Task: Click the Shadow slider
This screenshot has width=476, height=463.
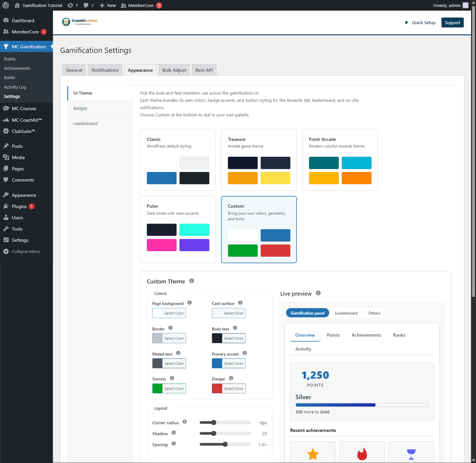Action: coord(225,433)
